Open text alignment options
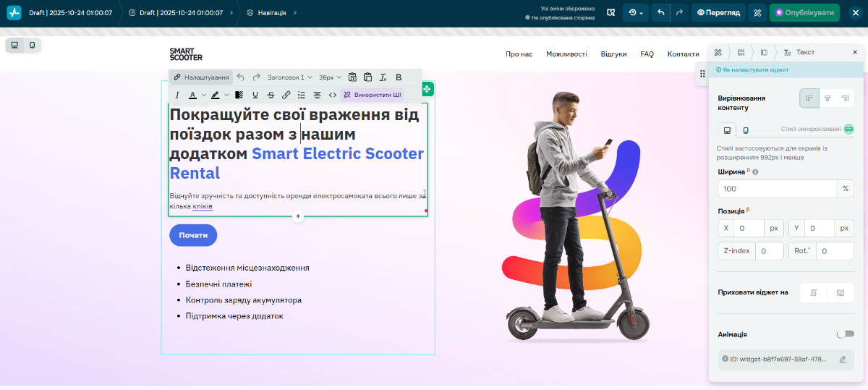 [x=317, y=95]
